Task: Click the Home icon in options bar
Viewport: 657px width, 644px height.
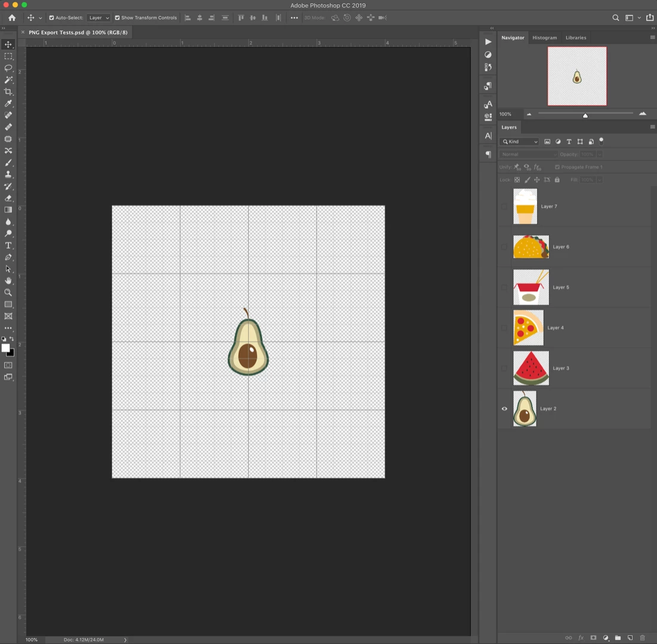Action: (12, 17)
